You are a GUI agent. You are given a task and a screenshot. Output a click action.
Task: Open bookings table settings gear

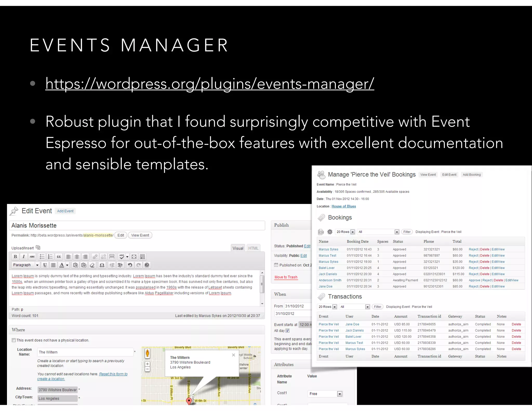330,232
